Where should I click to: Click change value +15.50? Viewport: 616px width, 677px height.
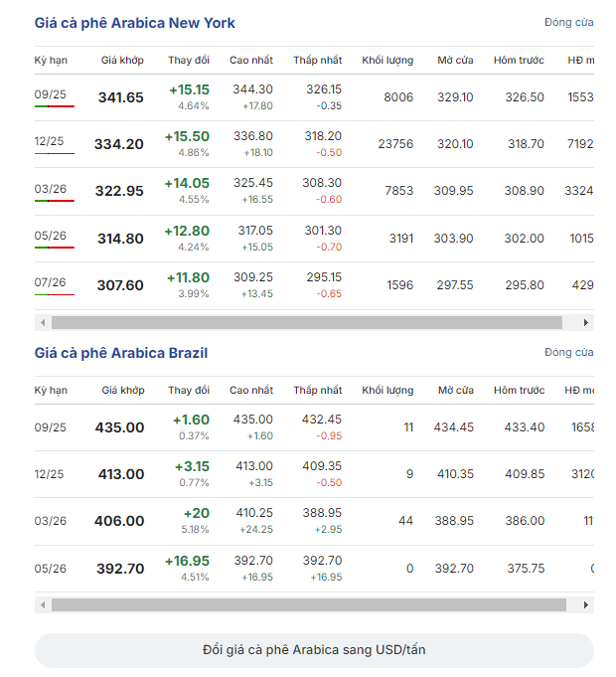[187, 136]
